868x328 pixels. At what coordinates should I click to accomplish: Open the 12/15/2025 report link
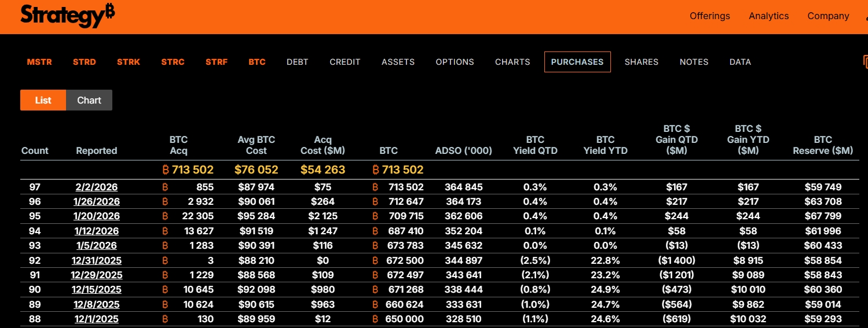[x=97, y=289]
